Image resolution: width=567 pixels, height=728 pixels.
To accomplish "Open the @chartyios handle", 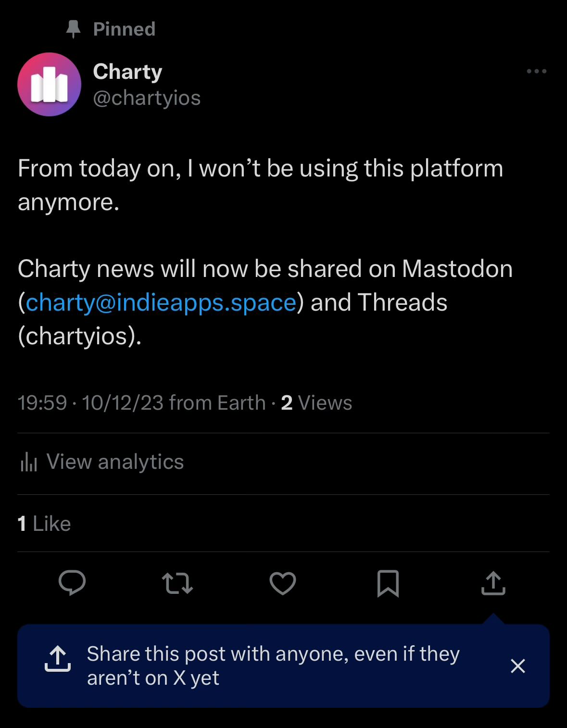I will point(147,98).
